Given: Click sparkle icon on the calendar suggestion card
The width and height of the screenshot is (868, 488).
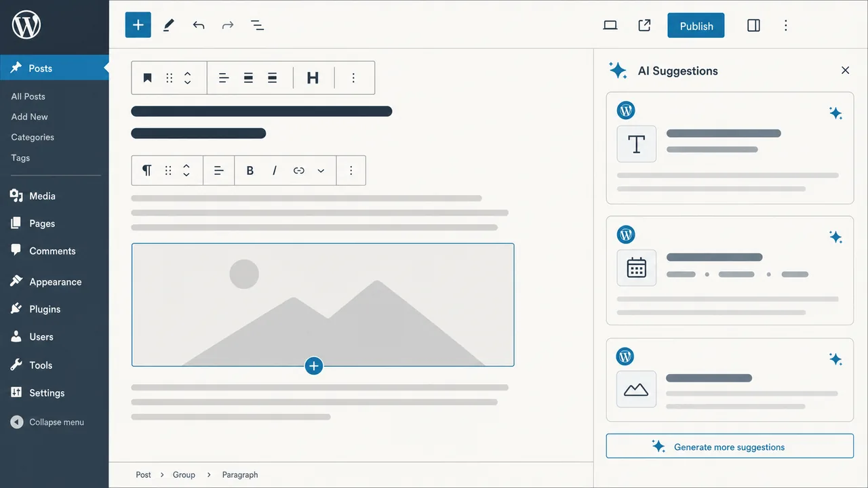Looking at the screenshot, I should 835,237.
